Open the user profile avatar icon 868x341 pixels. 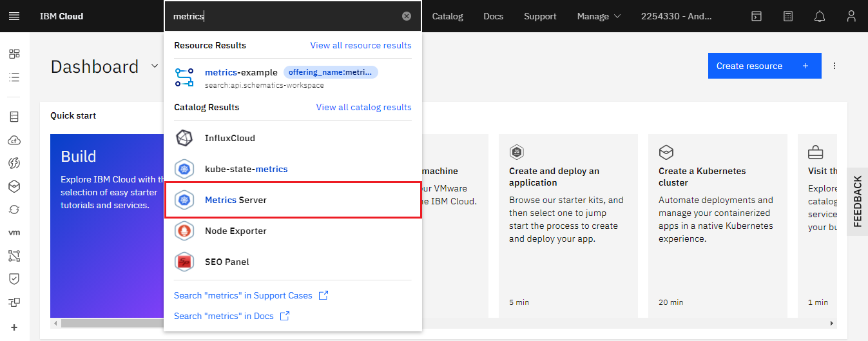pyautogui.click(x=851, y=16)
